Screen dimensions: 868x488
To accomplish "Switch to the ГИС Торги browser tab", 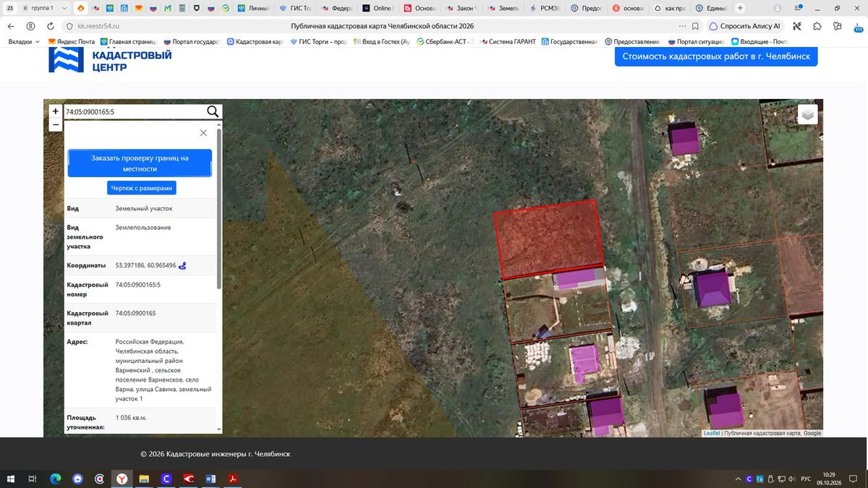I will coord(296,8).
